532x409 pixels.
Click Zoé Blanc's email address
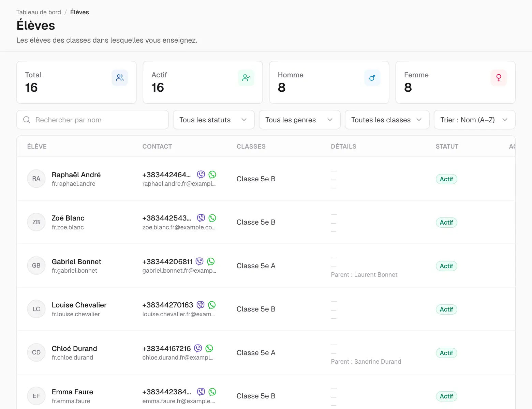(179, 227)
